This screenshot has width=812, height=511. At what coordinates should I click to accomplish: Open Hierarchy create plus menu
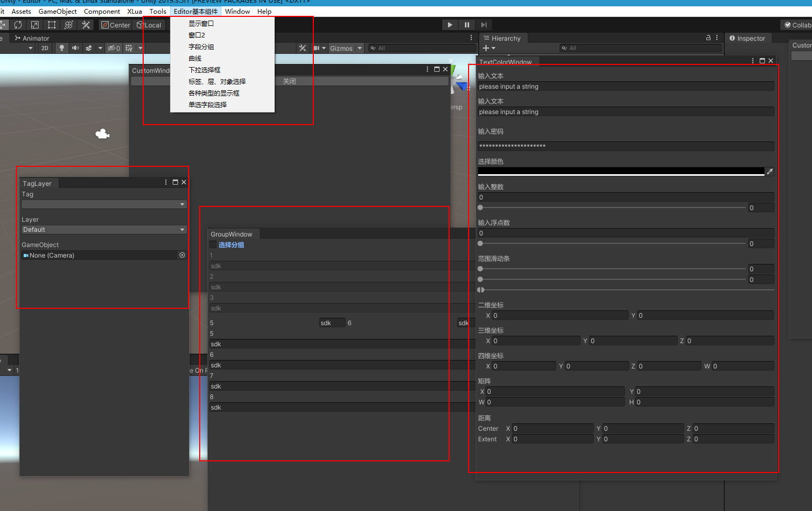489,48
